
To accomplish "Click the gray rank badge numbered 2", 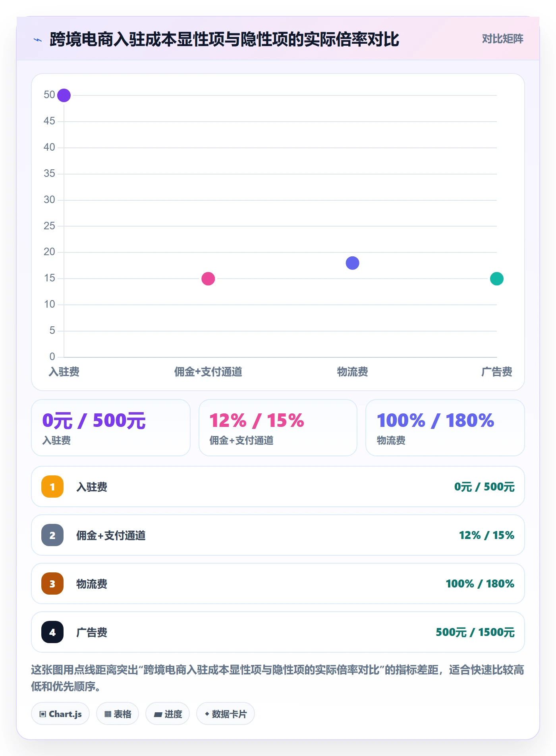I will coord(52,535).
